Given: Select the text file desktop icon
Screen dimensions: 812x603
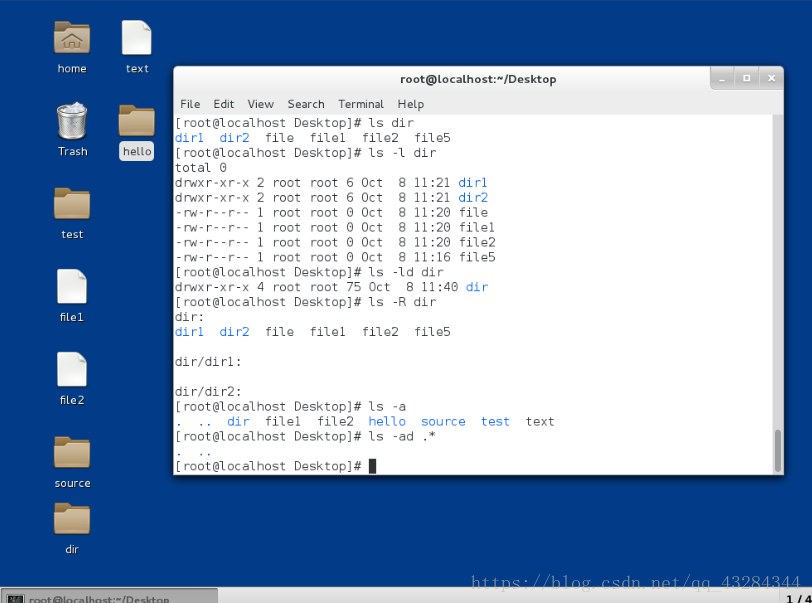Looking at the screenshot, I should click(x=137, y=38).
